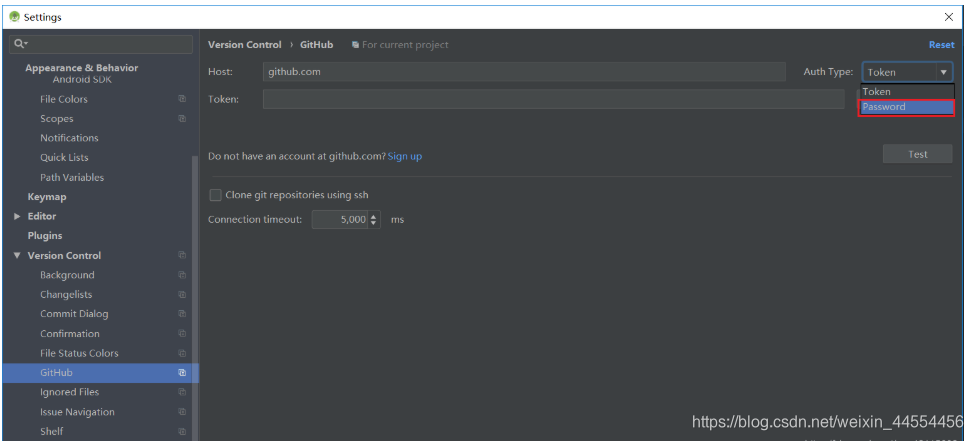The height and width of the screenshot is (441, 974).
Task: Decrease connection timeout with down arrow
Action: (373, 223)
